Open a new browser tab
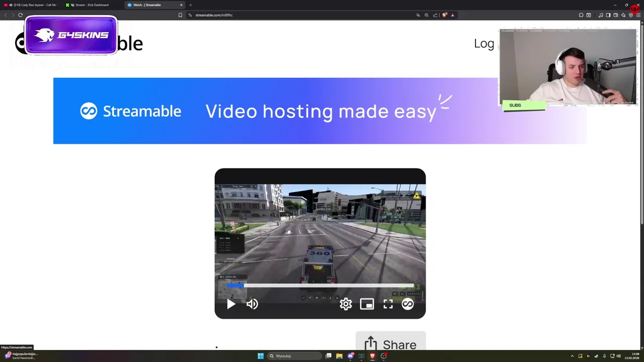 coord(190,5)
